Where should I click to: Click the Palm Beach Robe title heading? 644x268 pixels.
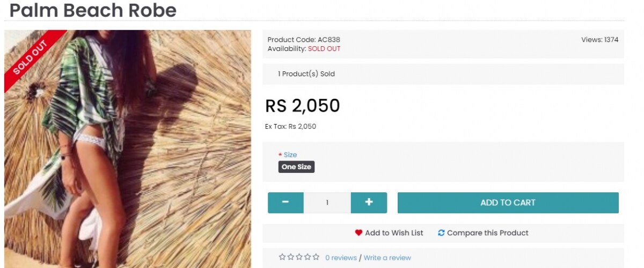point(93,10)
